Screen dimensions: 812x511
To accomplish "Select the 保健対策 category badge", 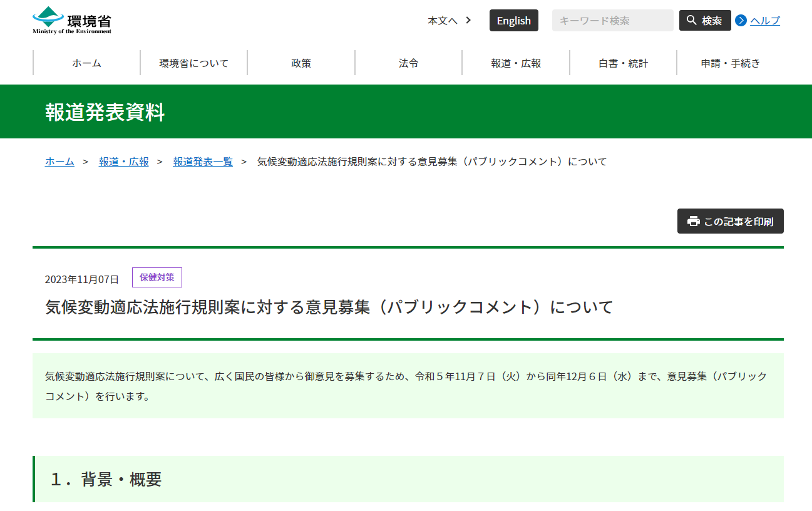I will 157,277.
